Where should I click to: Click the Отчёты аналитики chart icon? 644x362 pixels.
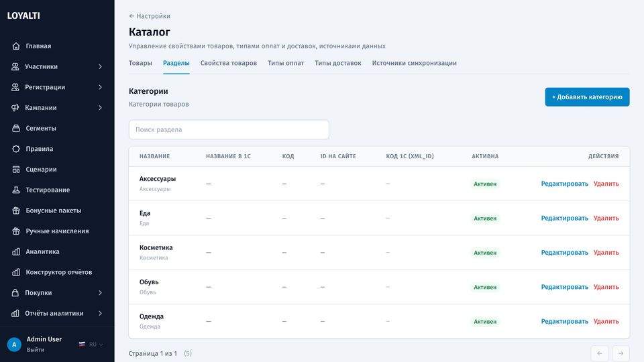pyautogui.click(x=15, y=313)
